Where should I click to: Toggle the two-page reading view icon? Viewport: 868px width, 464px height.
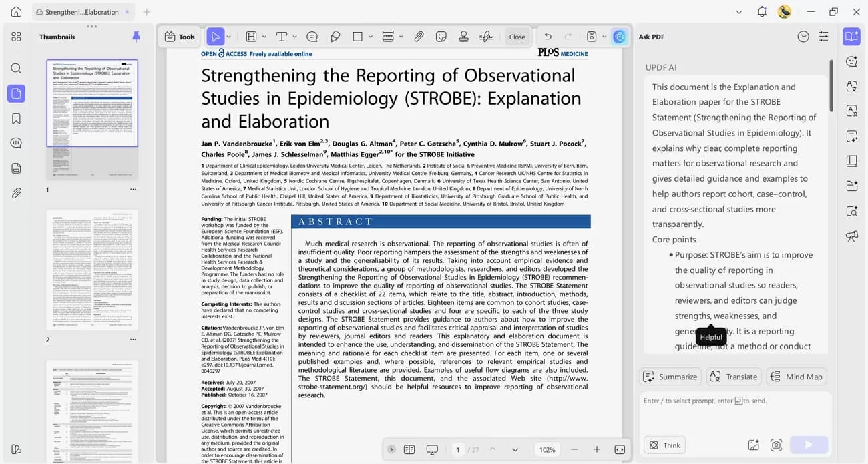pyautogui.click(x=409, y=450)
